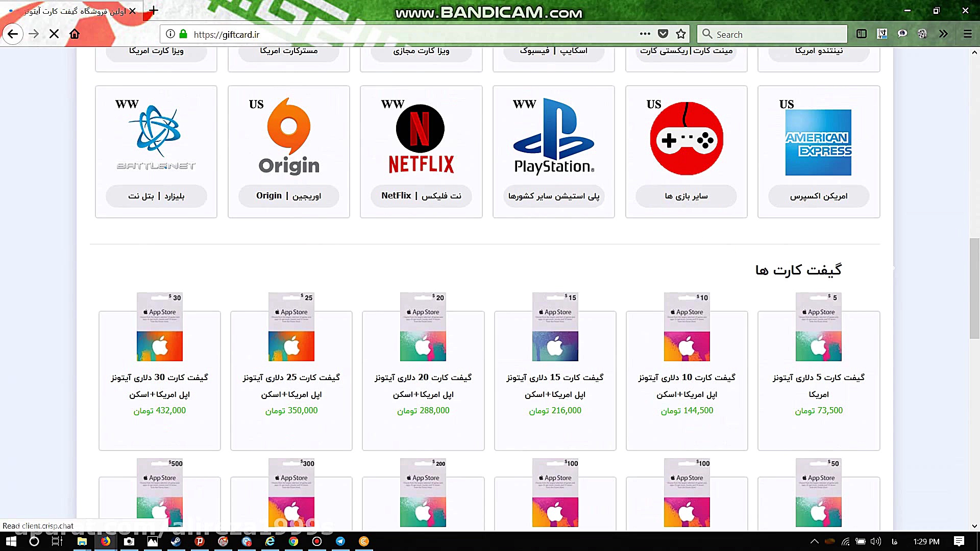Open the Pocket save icon
The height and width of the screenshot is (551, 980).
tap(663, 34)
